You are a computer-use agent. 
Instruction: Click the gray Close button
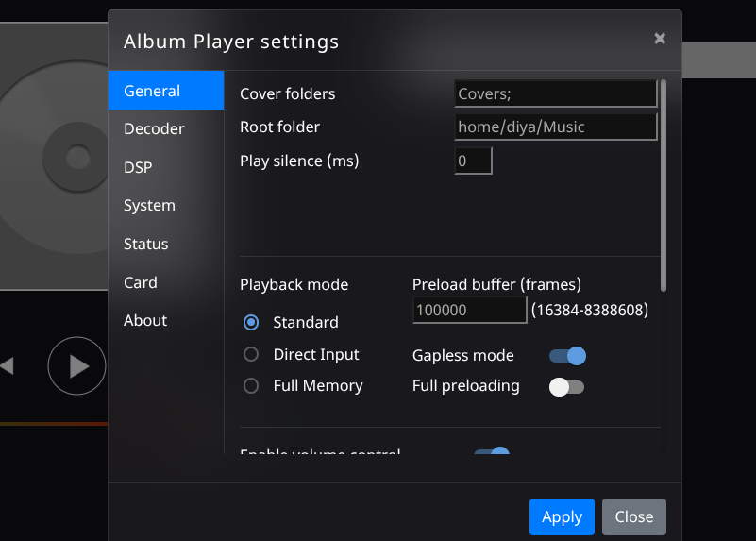[633, 516]
